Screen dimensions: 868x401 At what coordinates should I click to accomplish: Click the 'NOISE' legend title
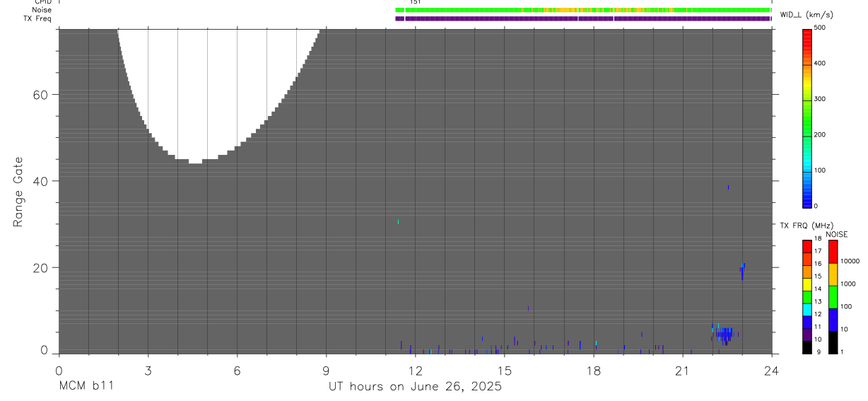[x=836, y=234]
